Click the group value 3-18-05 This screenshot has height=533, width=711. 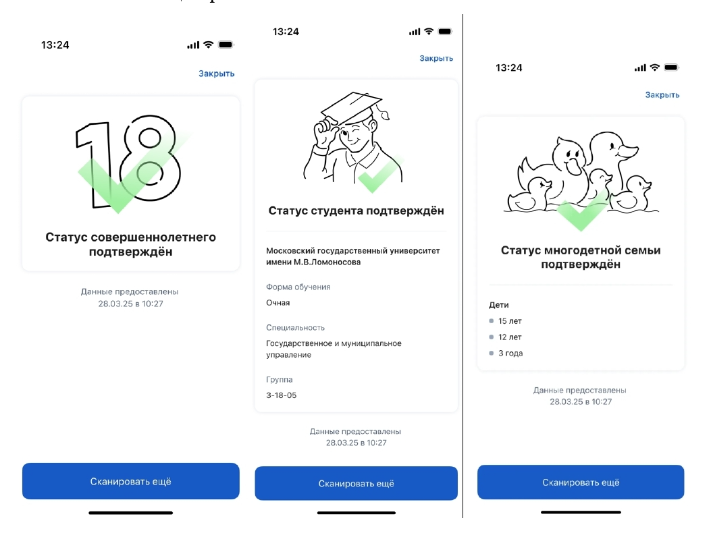click(281, 395)
